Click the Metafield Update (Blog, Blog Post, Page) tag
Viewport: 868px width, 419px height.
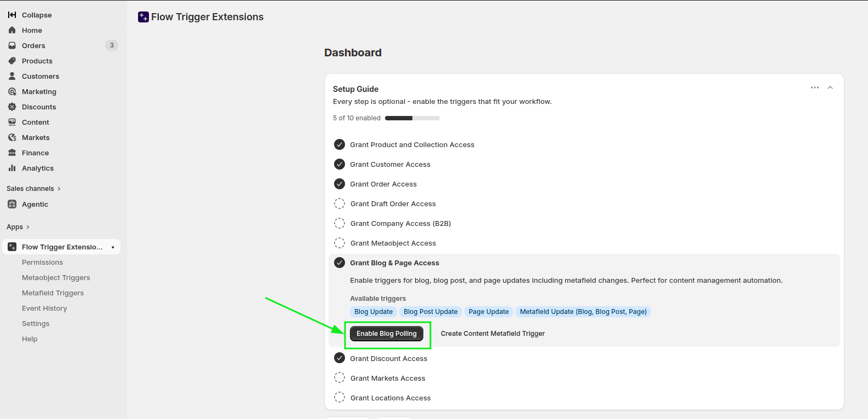[x=583, y=312]
